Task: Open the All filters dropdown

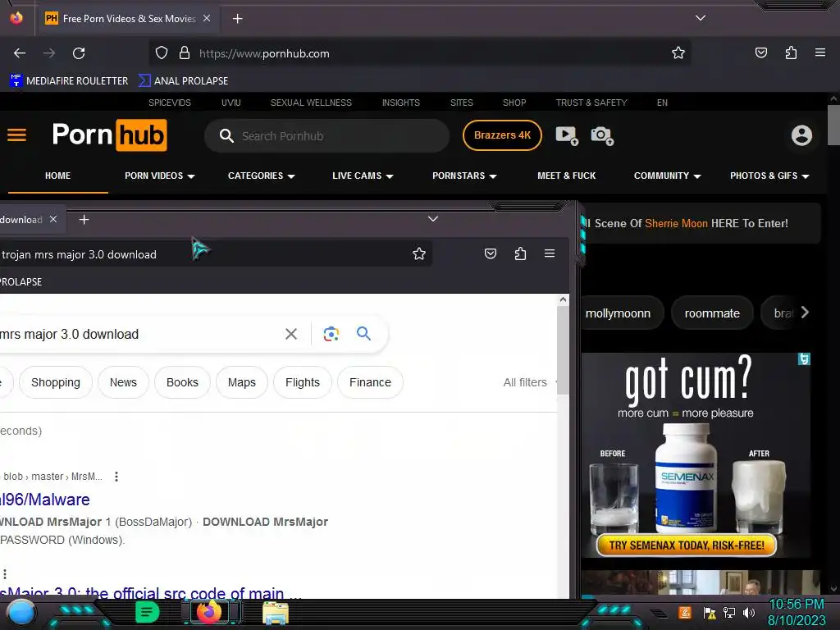Action: (x=531, y=382)
